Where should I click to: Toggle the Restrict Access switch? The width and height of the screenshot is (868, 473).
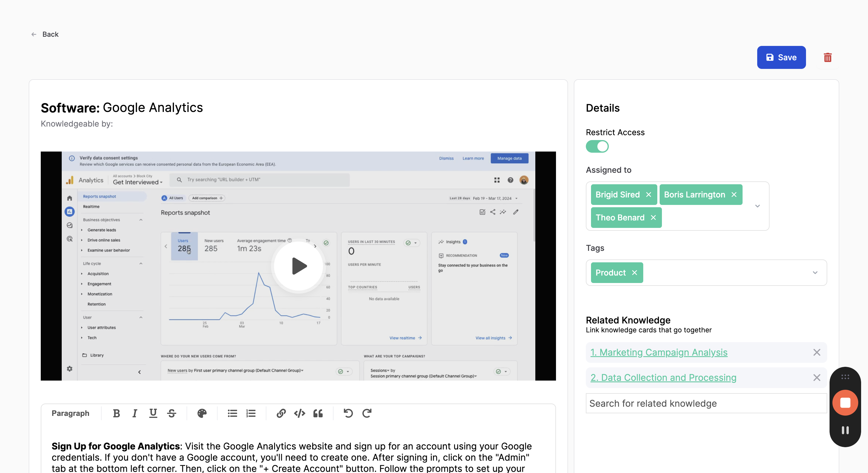click(x=597, y=147)
